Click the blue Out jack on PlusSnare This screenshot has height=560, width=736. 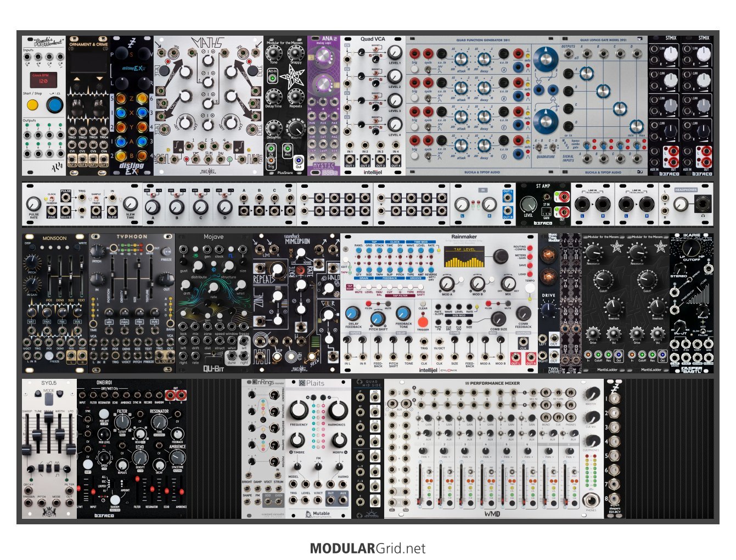click(x=298, y=161)
